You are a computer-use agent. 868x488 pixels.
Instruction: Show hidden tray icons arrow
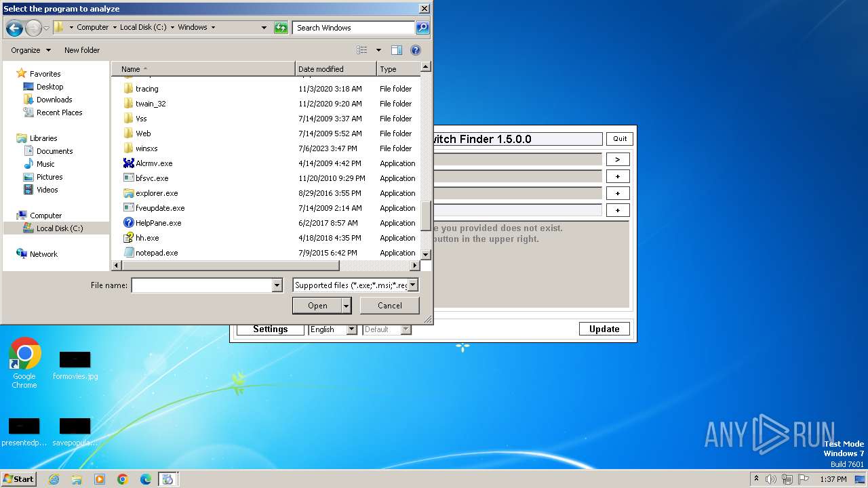click(x=756, y=479)
